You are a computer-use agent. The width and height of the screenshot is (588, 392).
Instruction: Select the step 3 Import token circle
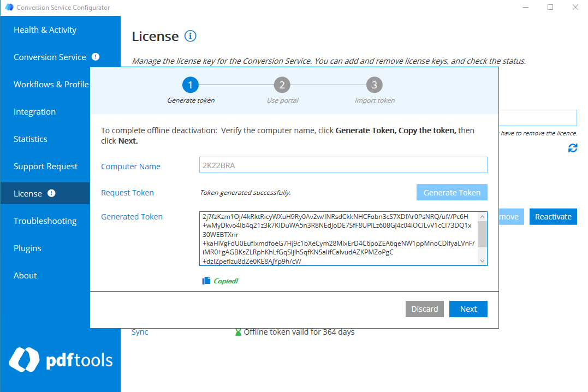click(375, 85)
